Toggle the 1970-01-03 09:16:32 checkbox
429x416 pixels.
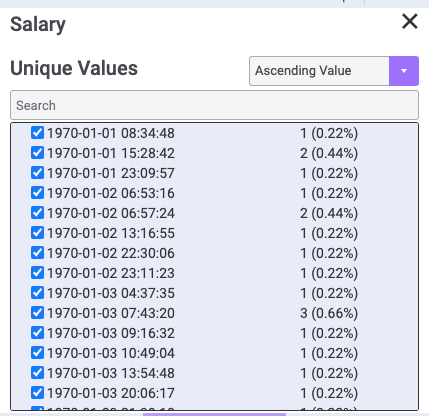point(37,332)
